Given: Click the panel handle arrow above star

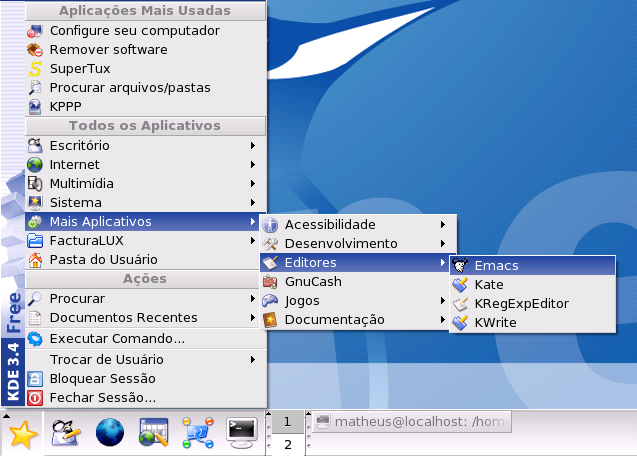Looking at the screenshot, I should 6,416.
